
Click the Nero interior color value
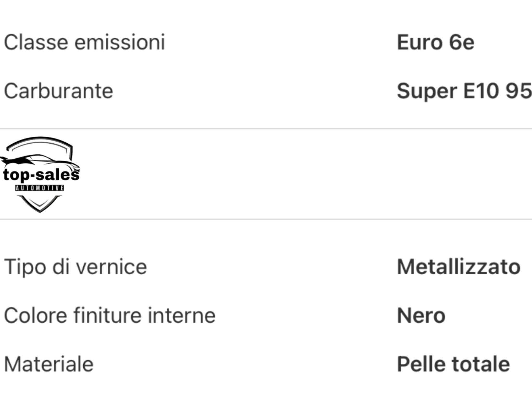point(421,316)
